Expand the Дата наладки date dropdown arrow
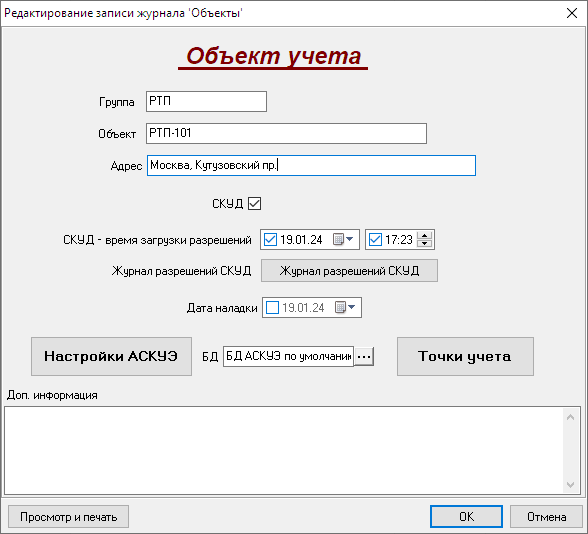 coord(351,307)
